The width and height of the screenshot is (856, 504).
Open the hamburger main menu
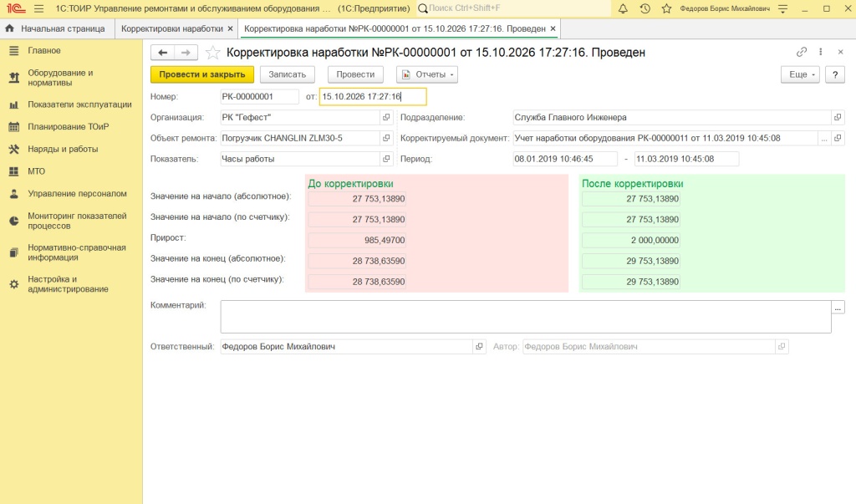(x=38, y=8)
